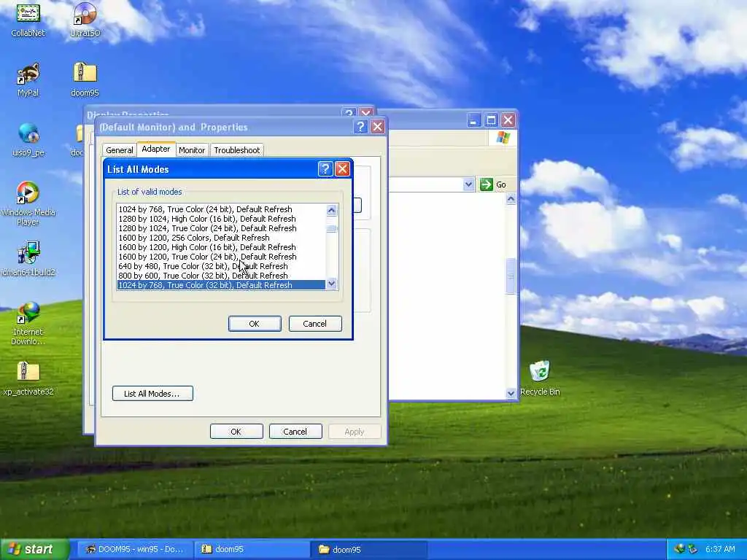Click OK in Default Monitor Properties
Image resolution: width=747 pixels, height=560 pixels.
(x=236, y=432)
